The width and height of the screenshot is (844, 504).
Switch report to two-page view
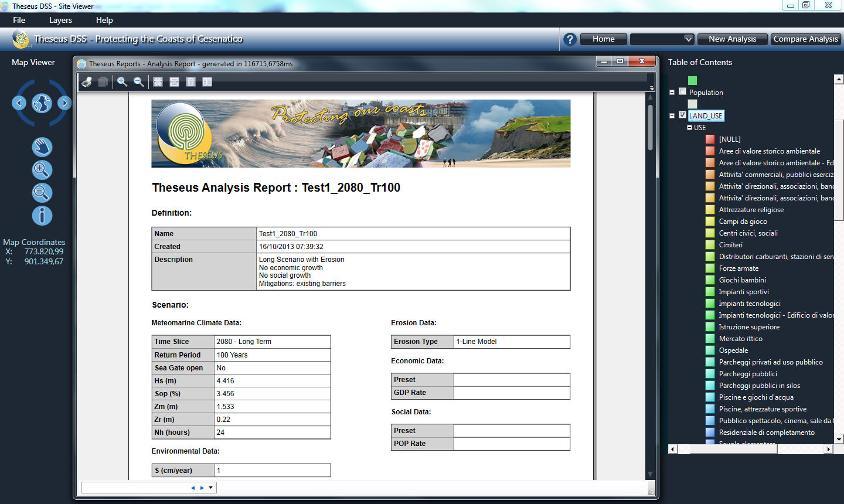pyautogui.click(x=207, y=82)
